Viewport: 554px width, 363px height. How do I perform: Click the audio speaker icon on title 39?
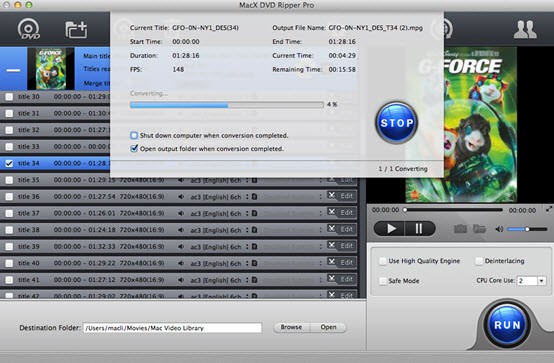pyautogui.click(x=181, y=247)
